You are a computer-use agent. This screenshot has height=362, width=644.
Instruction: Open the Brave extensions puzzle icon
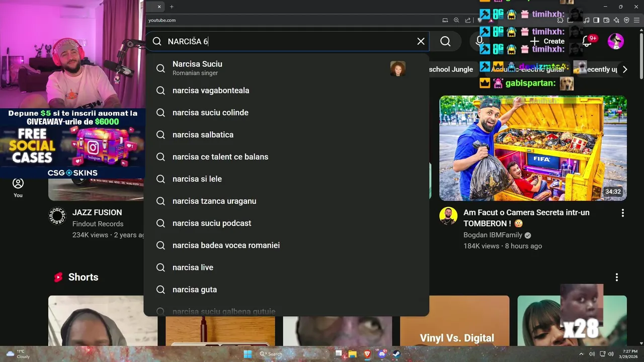pyautogui.click(x=560, y=20)
